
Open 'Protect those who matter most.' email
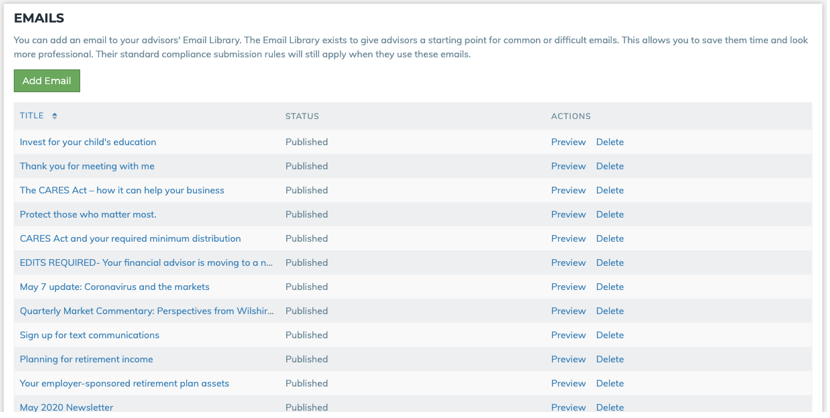(x=88, y=214)
